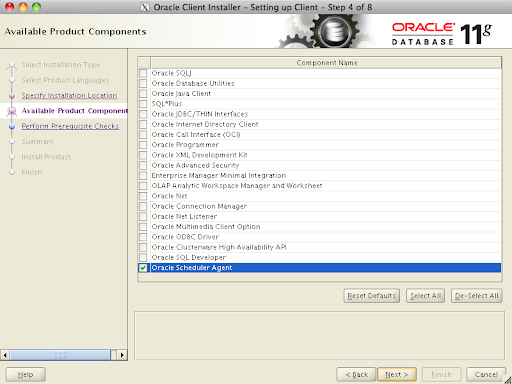This screenshot has height=384, width=512.
Task: Click the green zoom window button
Action: 36,7
